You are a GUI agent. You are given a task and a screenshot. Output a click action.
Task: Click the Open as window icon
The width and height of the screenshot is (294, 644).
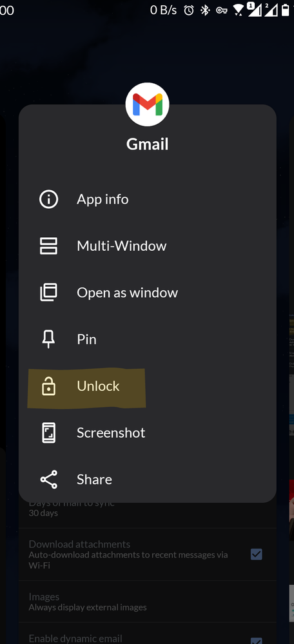(48, 293)
